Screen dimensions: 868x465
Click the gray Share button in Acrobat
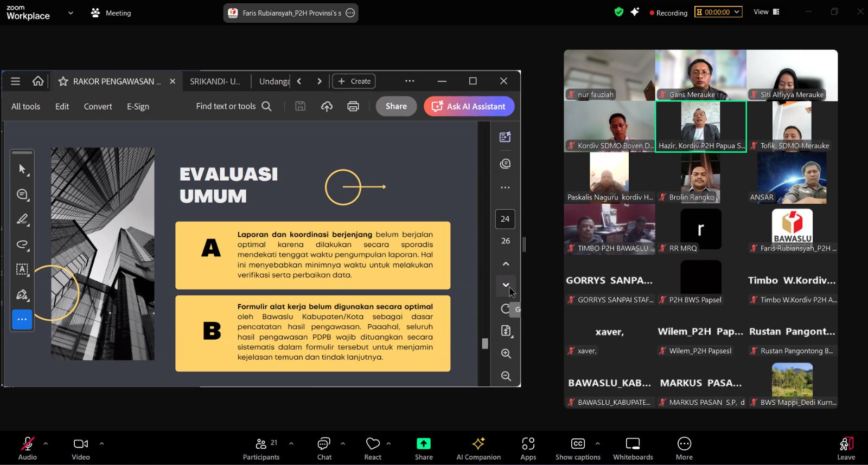[x=396, y=106]
